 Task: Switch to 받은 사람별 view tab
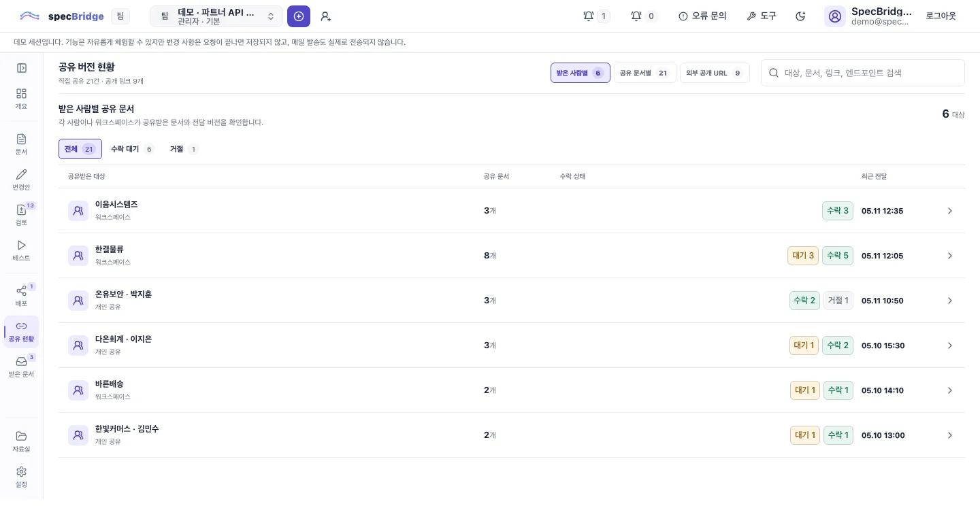(581, 73)
